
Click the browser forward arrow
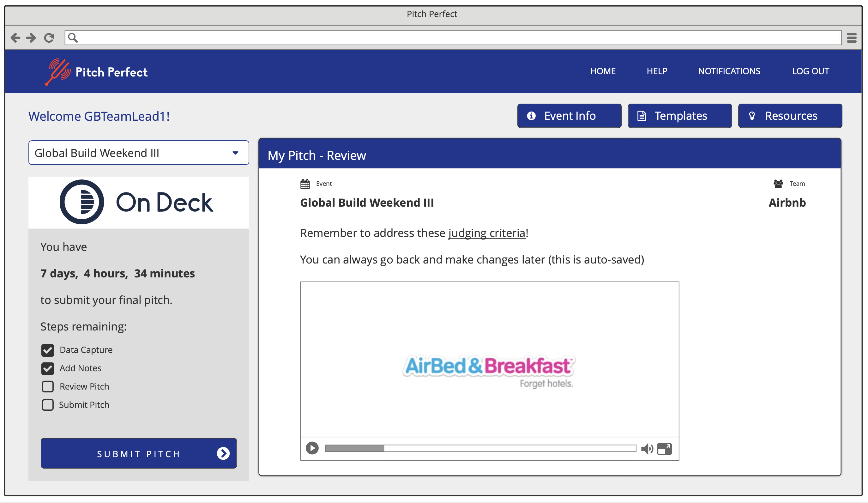31,38
